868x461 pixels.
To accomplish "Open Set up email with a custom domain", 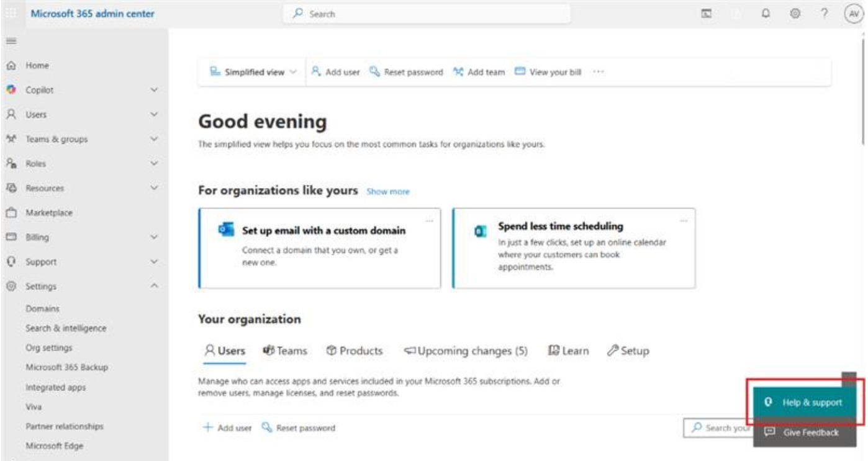I will pos(320,248).
